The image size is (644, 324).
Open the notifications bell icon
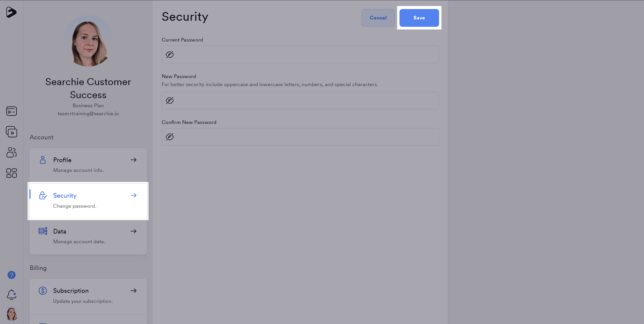[11, 295]
